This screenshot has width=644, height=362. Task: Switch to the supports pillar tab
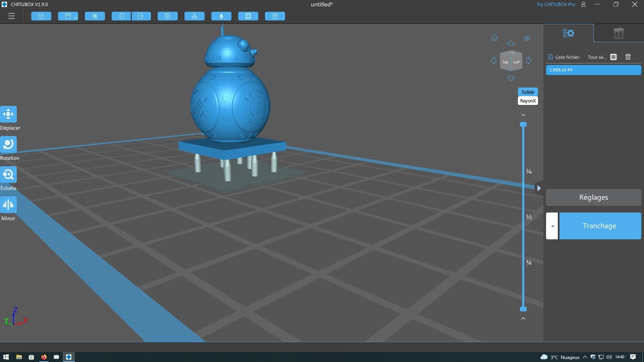click(618, 33)
